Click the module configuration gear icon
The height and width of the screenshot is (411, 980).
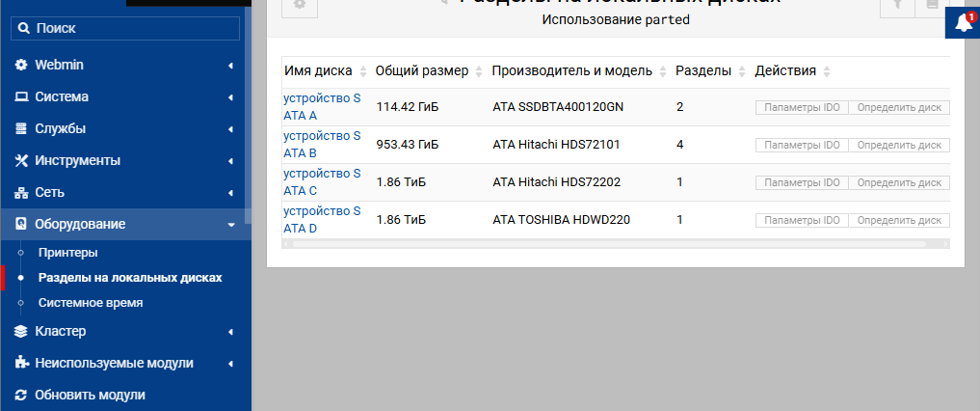pyautogui.click(x=299, y=6)
